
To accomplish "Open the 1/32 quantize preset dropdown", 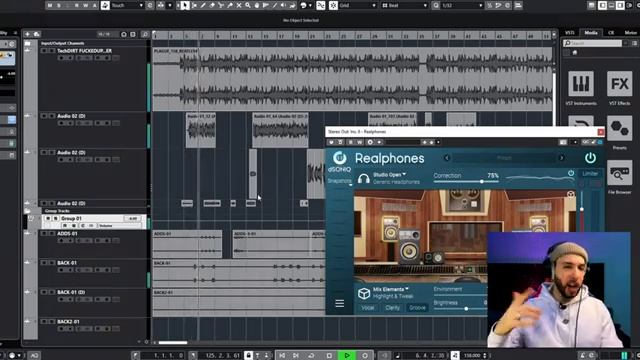I will (x=462, y=5).
